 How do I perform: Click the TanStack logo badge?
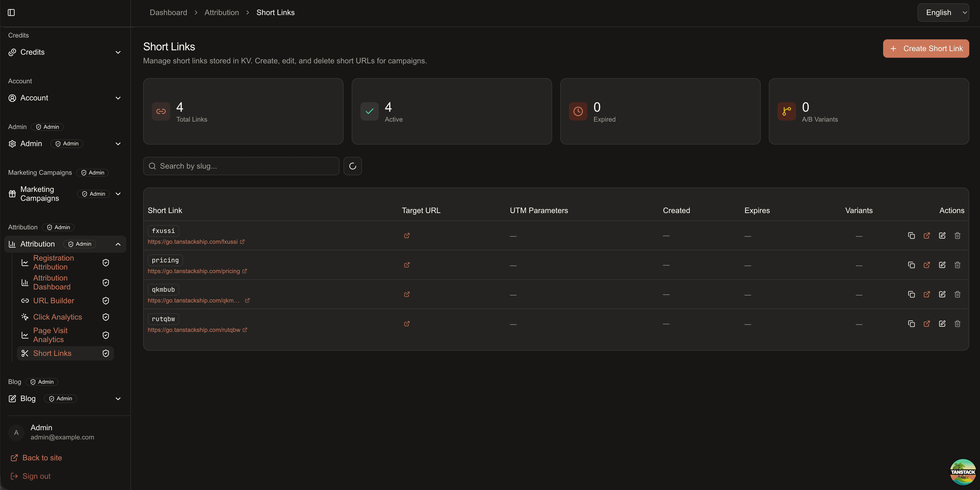[x=963, y=472]
